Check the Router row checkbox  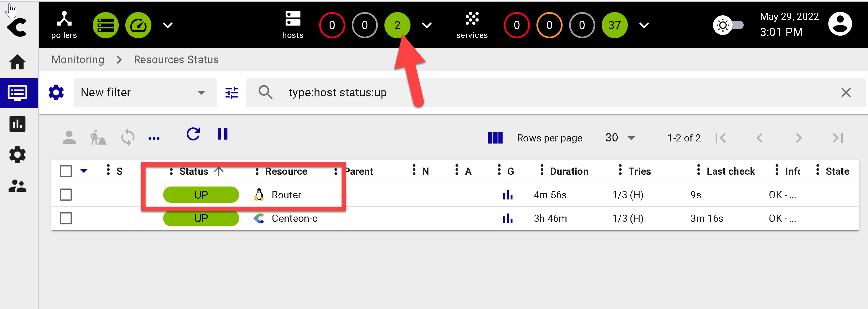(x=66, y=195)
